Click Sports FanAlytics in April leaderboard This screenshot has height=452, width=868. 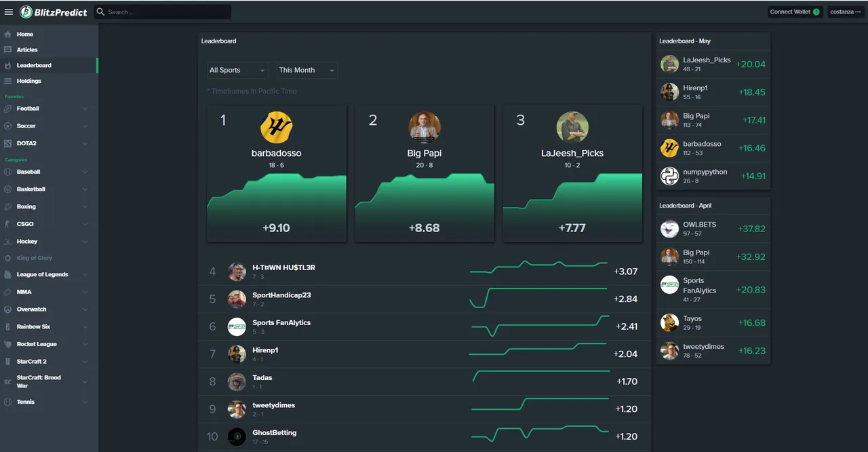[699, 285]
